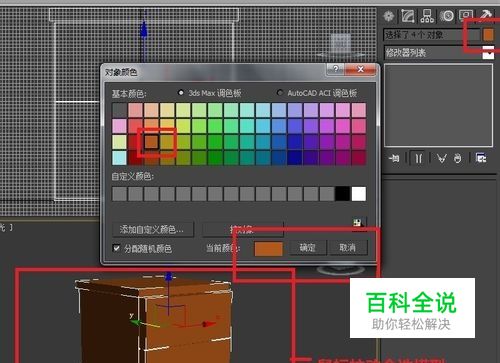Open the Utilities hammer icon
The image size is (500, 363).
[485, 15]
